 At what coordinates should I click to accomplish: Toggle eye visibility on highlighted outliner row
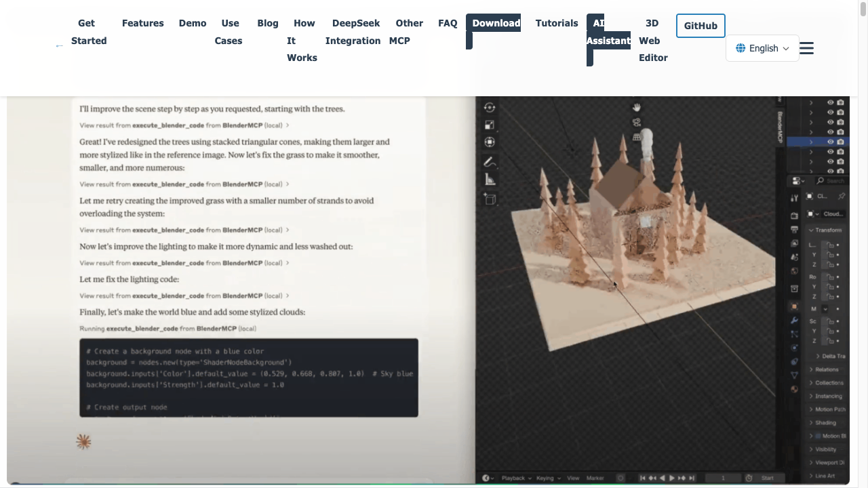[x=830, y=142]
